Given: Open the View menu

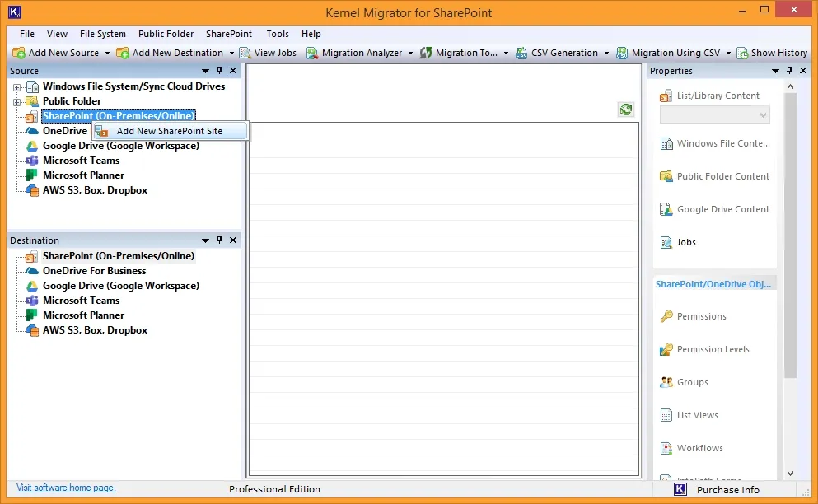Looking at the screenshot, I should (x=57, y=34).
